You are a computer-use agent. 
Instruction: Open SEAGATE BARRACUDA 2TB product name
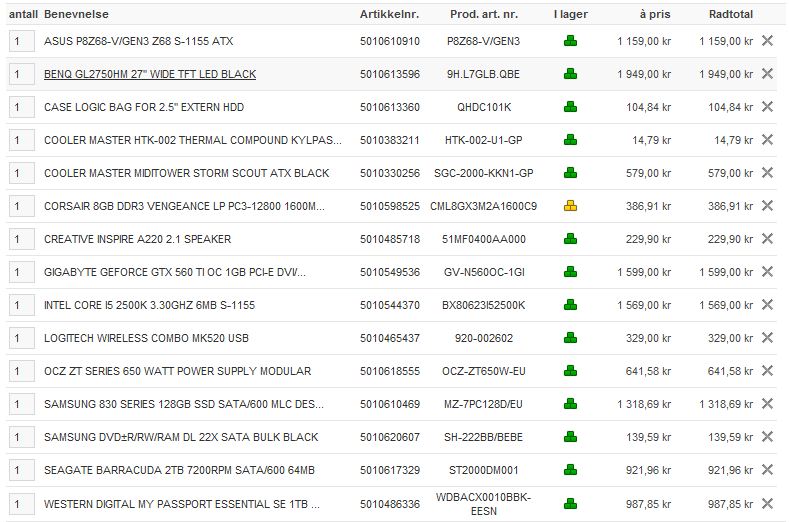179,470
